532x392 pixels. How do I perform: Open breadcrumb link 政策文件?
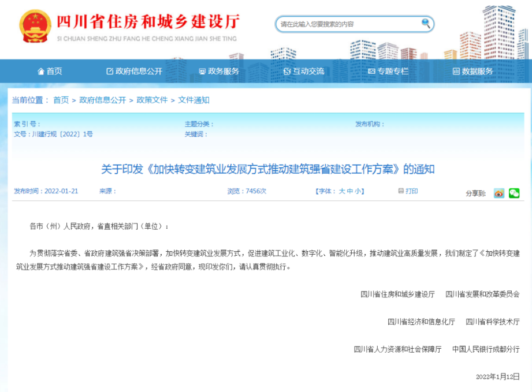point(152,100)
